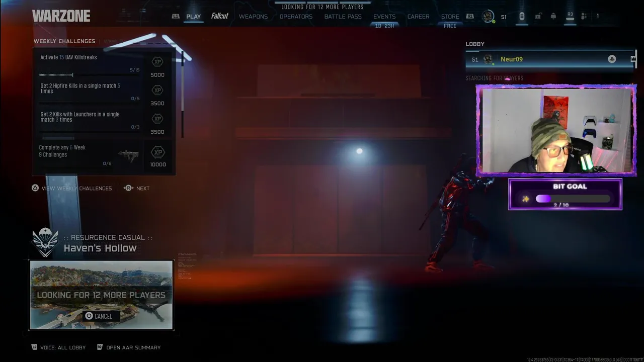The height and width of the screenshot is (362, 644).
Task: Click 'Complete any 6 Week 9 Challenges'
Action: [62, 151]
